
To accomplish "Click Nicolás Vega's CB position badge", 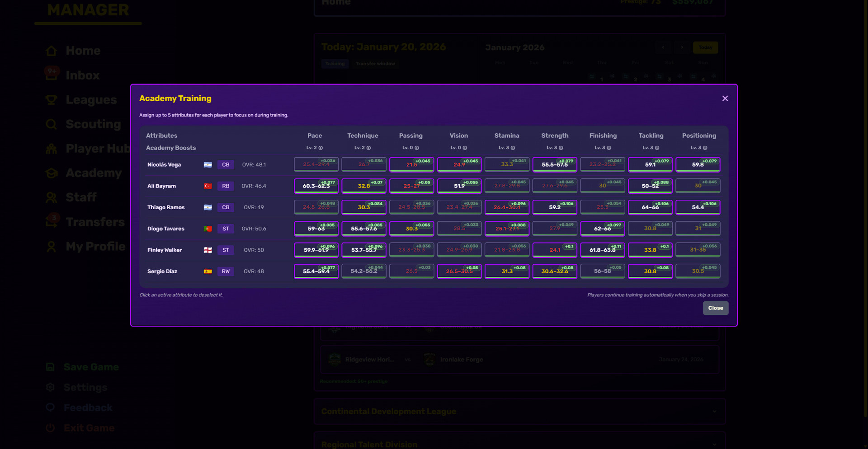I will pyautogui.click(x=226, y=165).
